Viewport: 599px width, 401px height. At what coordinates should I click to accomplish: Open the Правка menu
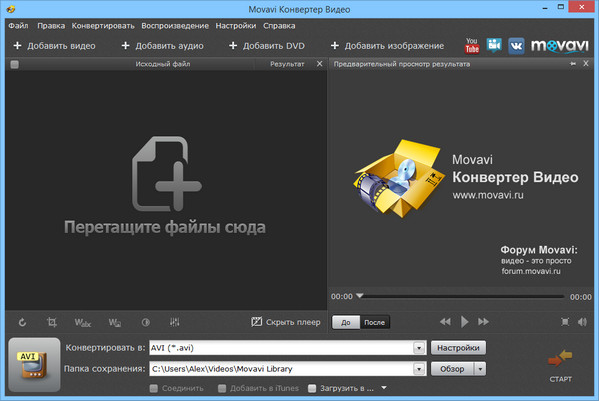[x=51, y=26]
